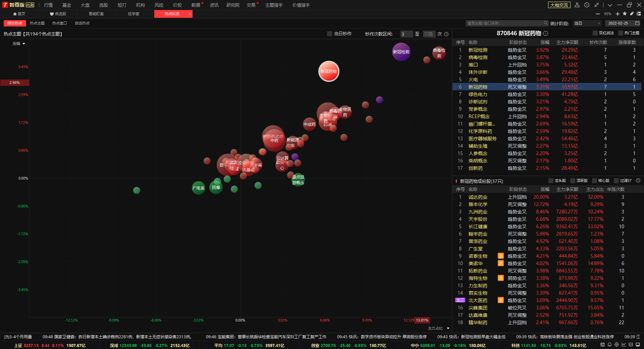Switch to the 首页 tab

pyautogui.click(x=19, y=14)
